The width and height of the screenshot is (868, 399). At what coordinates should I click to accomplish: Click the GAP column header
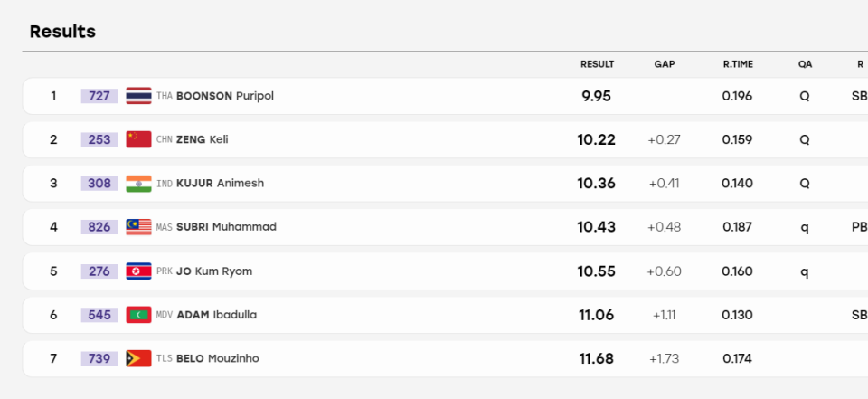pyautogui.click(x=665, y=64)
